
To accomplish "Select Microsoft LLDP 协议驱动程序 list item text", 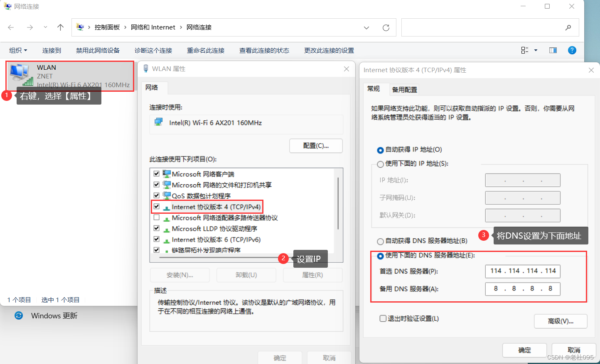I will (x=214, y=229).
